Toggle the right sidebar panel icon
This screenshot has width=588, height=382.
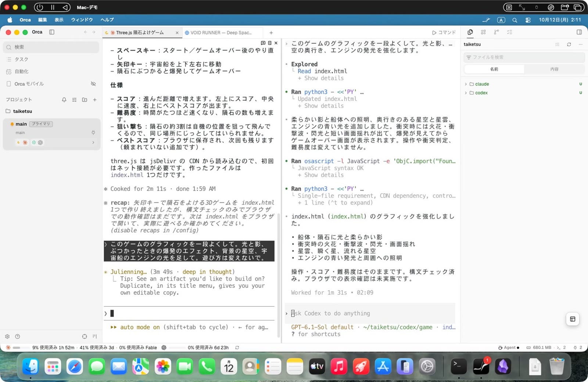579,32
